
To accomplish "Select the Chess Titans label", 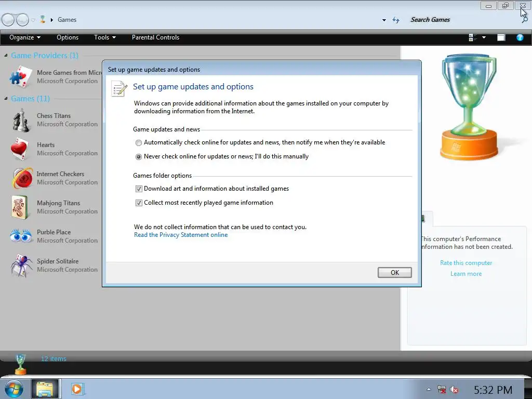I will click(54, 116).
